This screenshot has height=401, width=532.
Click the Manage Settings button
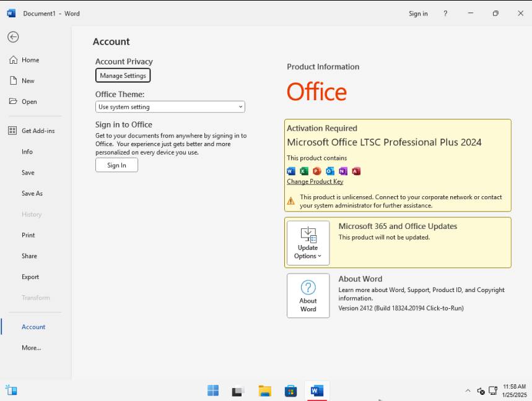[x=123, y=75]
